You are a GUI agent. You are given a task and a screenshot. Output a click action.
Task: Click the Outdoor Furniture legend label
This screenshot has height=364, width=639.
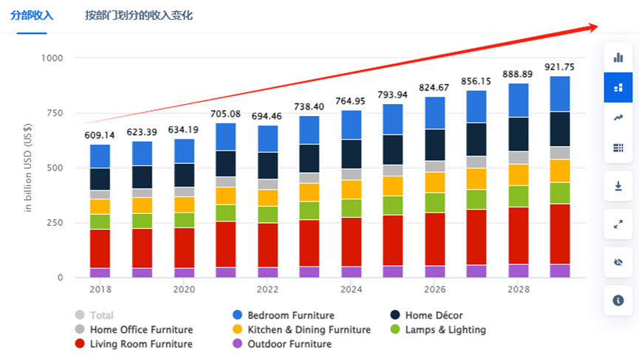pyautogui.click(x=289, y=344)
